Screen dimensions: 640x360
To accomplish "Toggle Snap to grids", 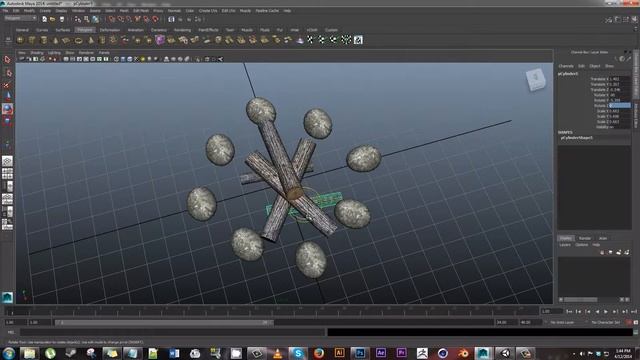I will click(x=112, y=19).
